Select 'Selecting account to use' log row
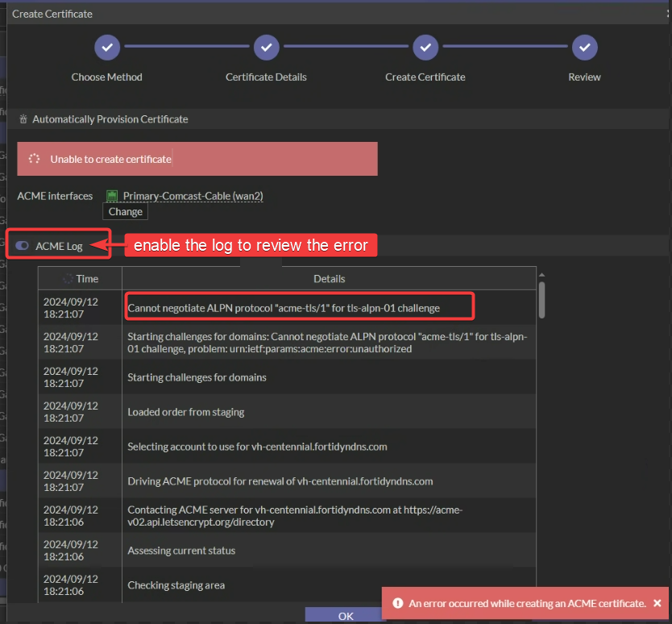 (x=287, y=447)
